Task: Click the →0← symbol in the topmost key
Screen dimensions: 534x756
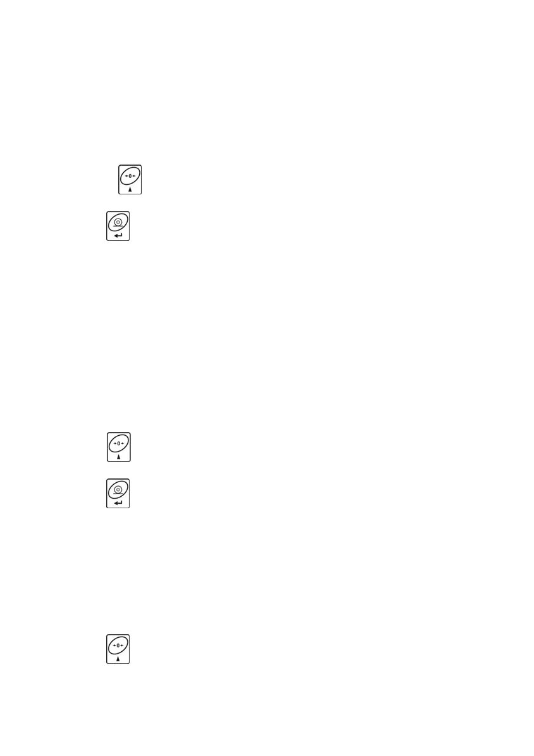Action: (130, 176)
